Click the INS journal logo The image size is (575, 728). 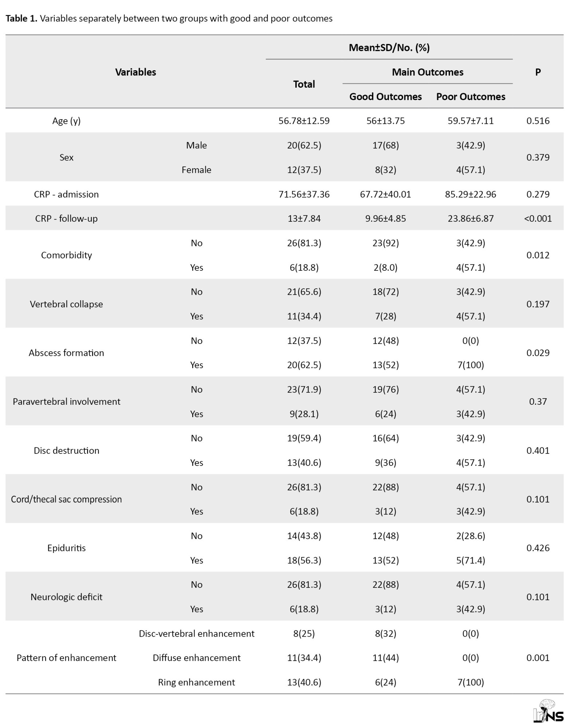point(548,711)
